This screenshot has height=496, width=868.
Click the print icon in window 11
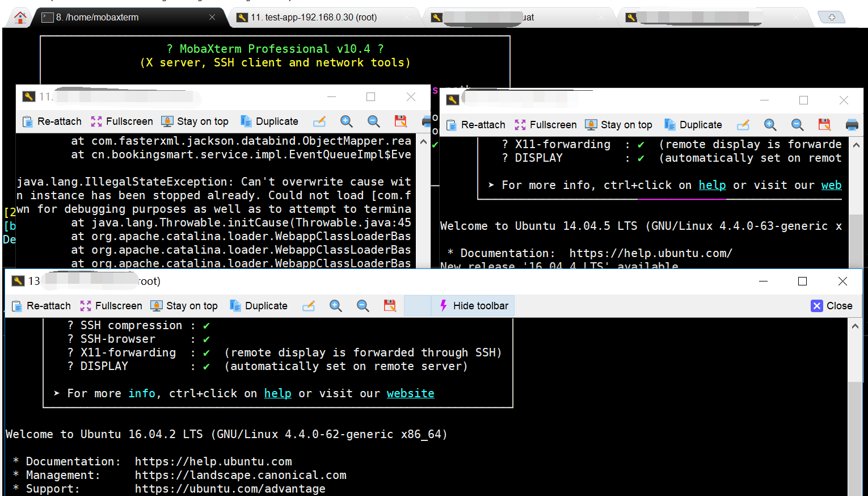pos(427,121)
